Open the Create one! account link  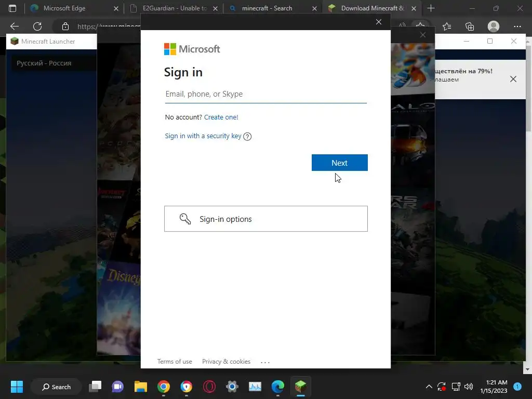[x=221, y=117]
